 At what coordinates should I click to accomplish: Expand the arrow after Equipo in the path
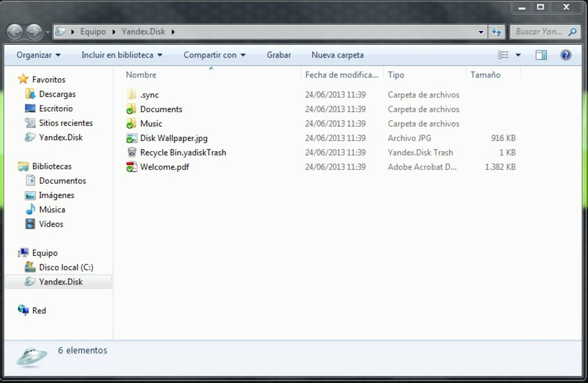point(114,32)
